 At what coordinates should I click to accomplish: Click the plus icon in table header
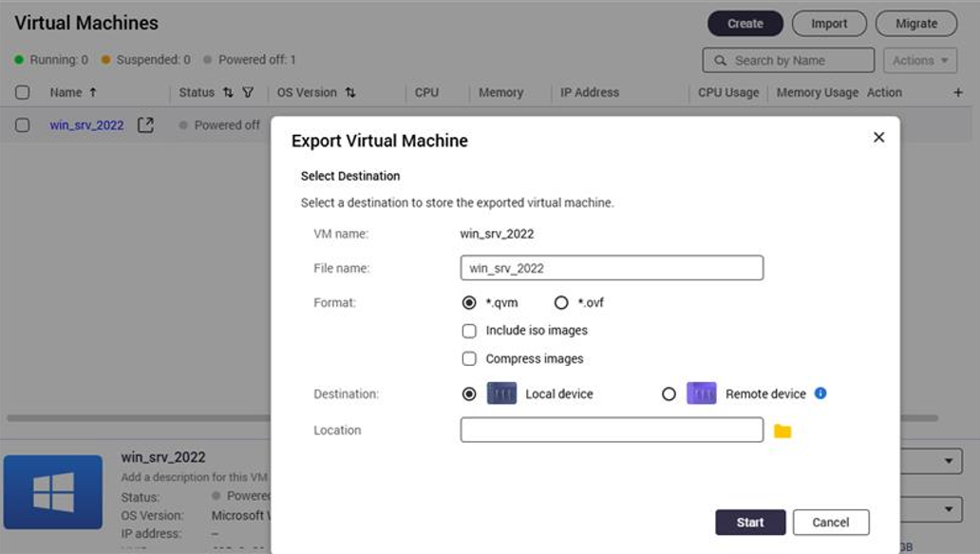(957, 92)
